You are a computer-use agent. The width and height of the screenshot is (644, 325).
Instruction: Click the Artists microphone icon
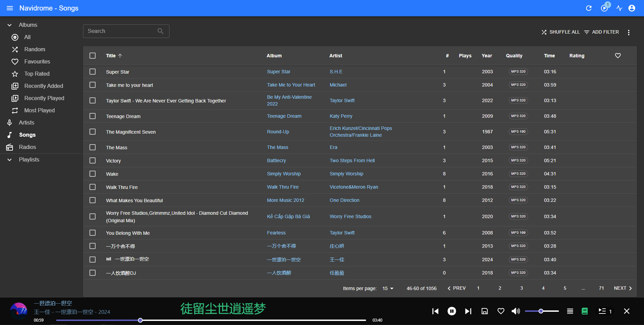(x=9, y=123)
